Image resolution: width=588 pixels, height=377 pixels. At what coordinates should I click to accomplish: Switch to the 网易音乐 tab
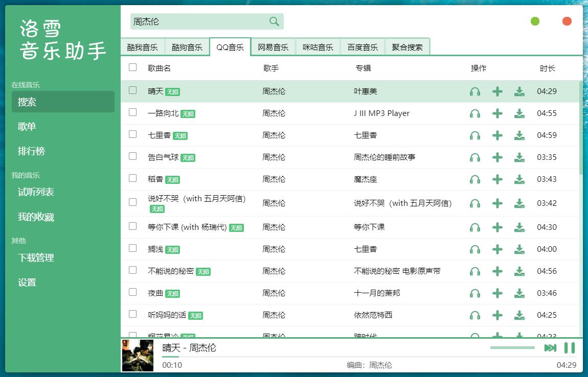tap(273, 47)
